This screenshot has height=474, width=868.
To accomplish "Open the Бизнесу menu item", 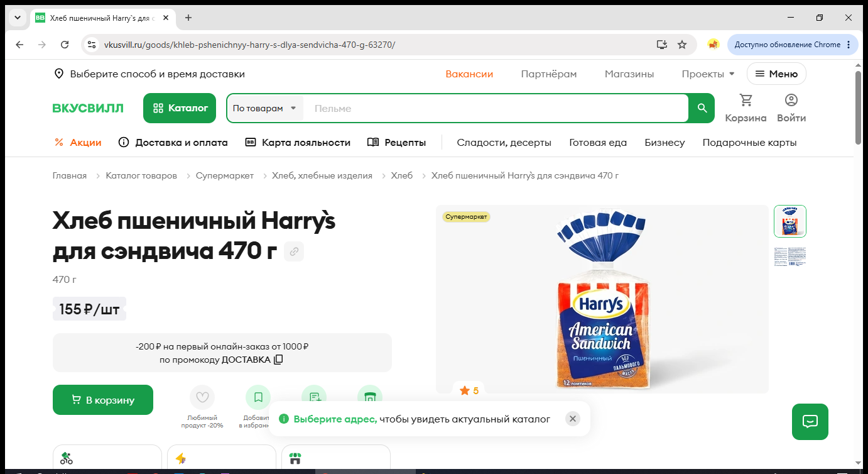I will click(665, 143).
